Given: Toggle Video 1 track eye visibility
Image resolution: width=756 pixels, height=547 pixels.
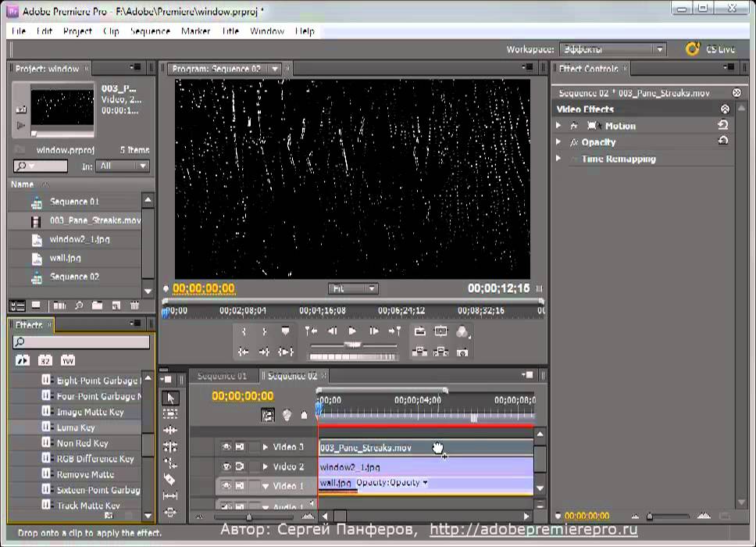Looking at the screenshot, I should click(226, 486).
